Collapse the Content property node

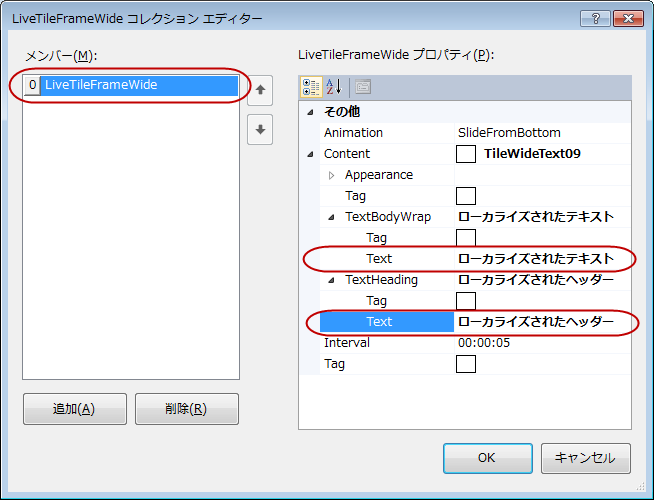click(310, 154)
